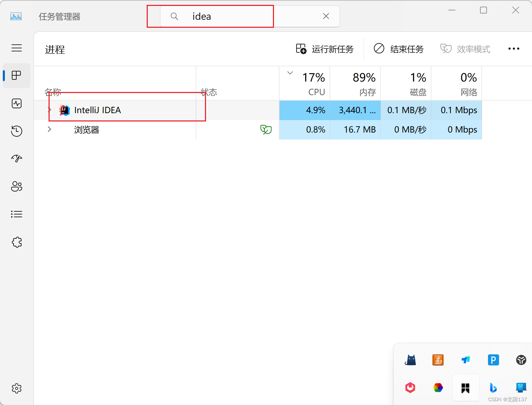Clear the search box with X
Viewport: 532px width, 405px height.
(326, 16)
